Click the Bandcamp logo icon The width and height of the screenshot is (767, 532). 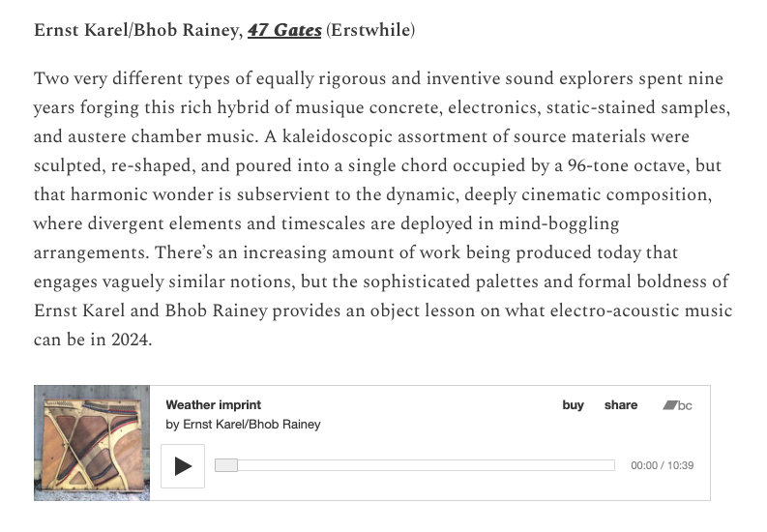(677, 405)
